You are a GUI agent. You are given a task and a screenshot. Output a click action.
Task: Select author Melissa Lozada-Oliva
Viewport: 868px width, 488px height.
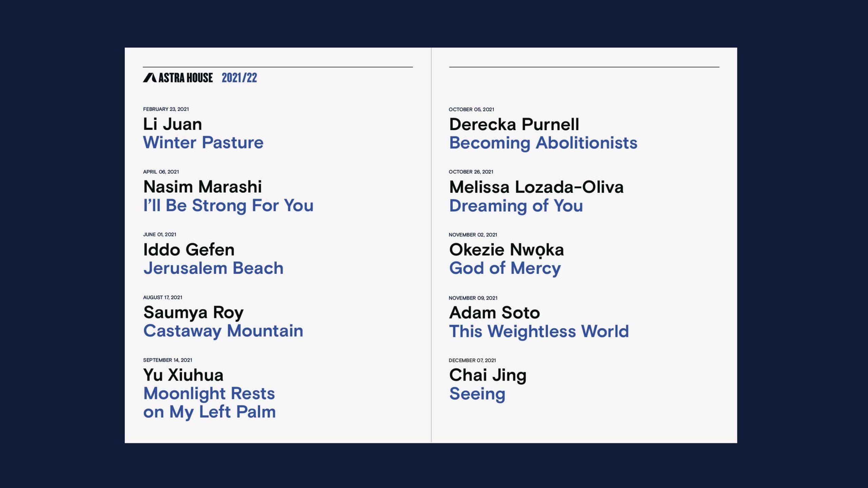coord(536,187)
